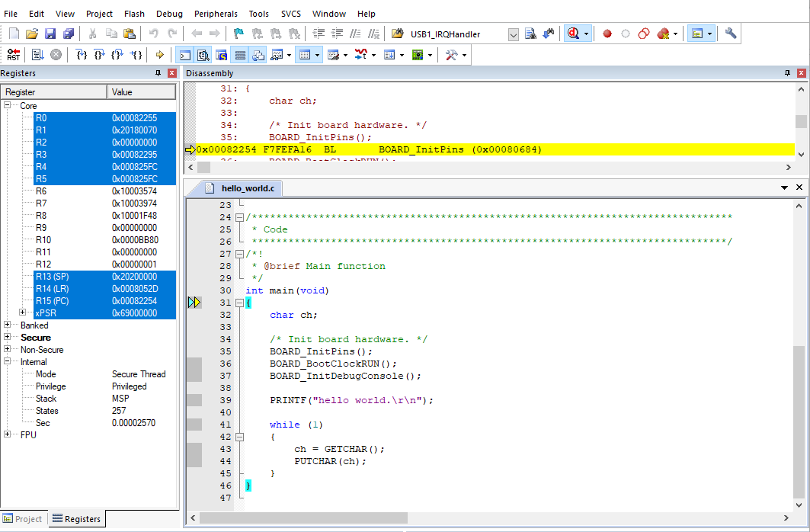
Task: Click the Insert/Remove Breakpoint red dot
Action: point(607,34)
